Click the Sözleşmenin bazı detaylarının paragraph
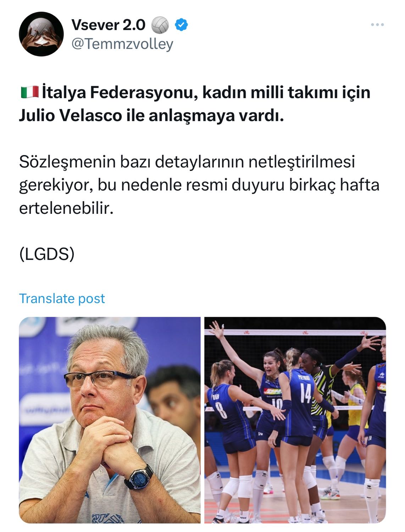The width and height of the screenshot is (405, 532). [x=199, y=185]
